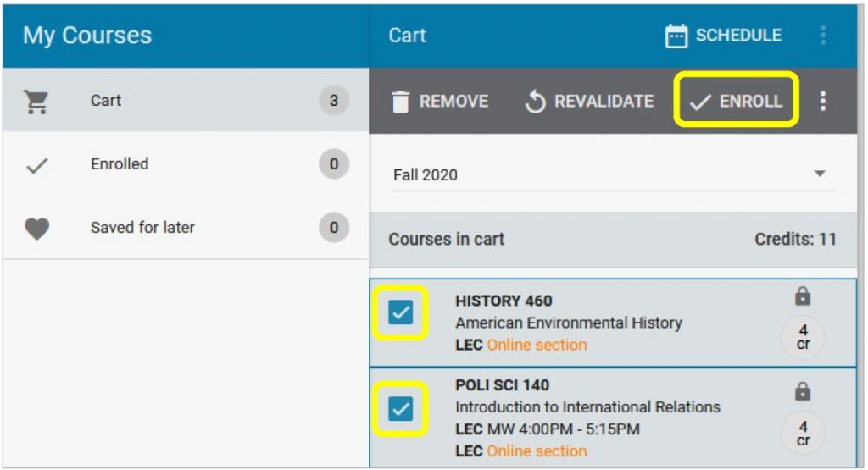Click the 4 cr badge on HISTORY 460
868x470 pixels.
[803, 337]
